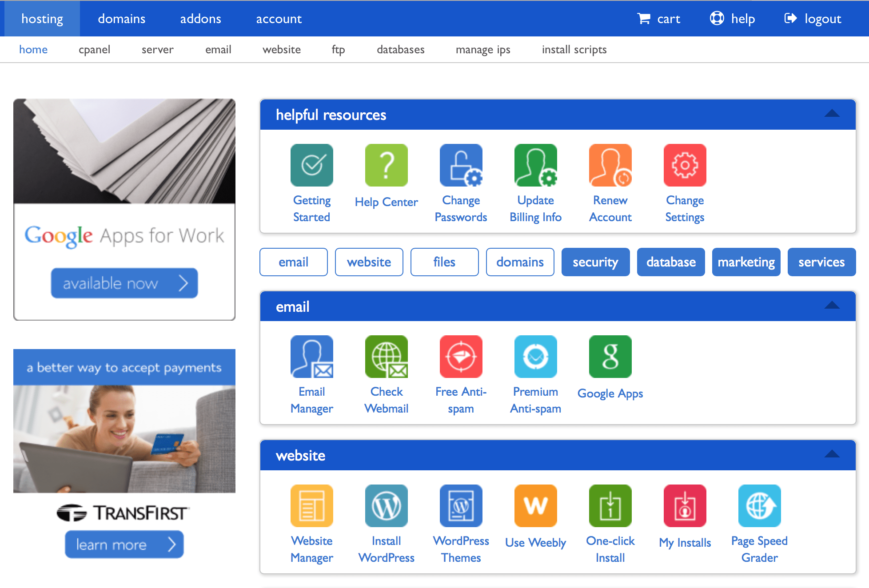
Task: Launch the Check Webmail globe icon
Action: point(386,357)
